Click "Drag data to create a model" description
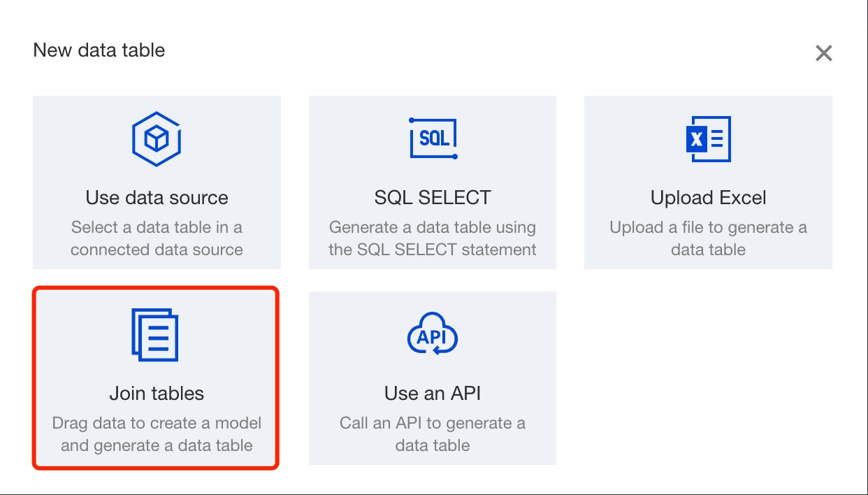 pyautogui.click(x=157, y=424)
